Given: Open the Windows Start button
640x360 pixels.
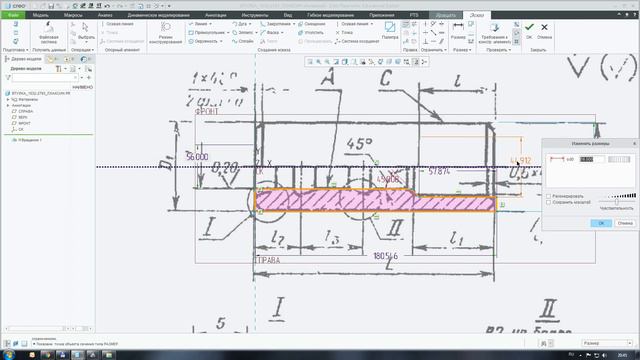Looking at the screenshot, I should 8,355.
